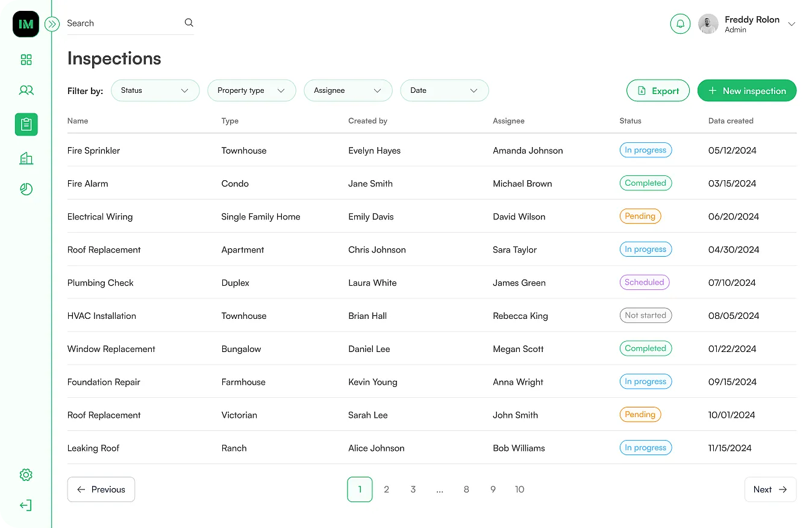Expand the Property type filter

pos(251,90)
